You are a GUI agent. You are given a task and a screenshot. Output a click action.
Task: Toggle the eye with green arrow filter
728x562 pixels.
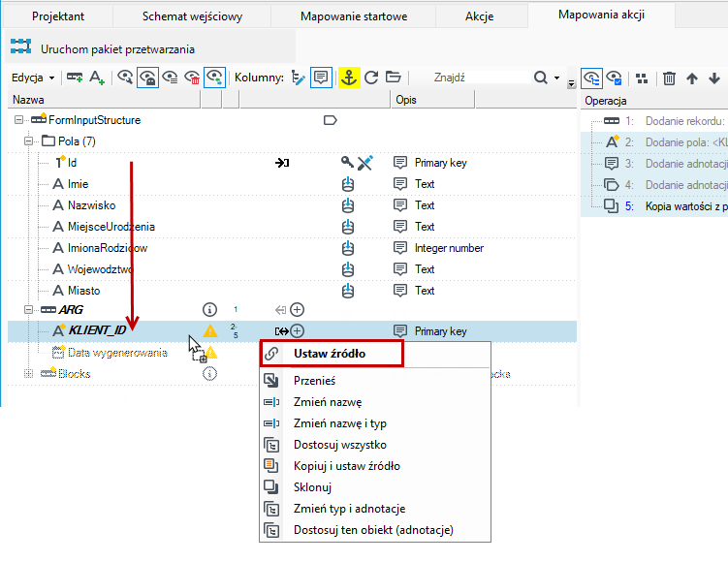[x=214, y=78]
